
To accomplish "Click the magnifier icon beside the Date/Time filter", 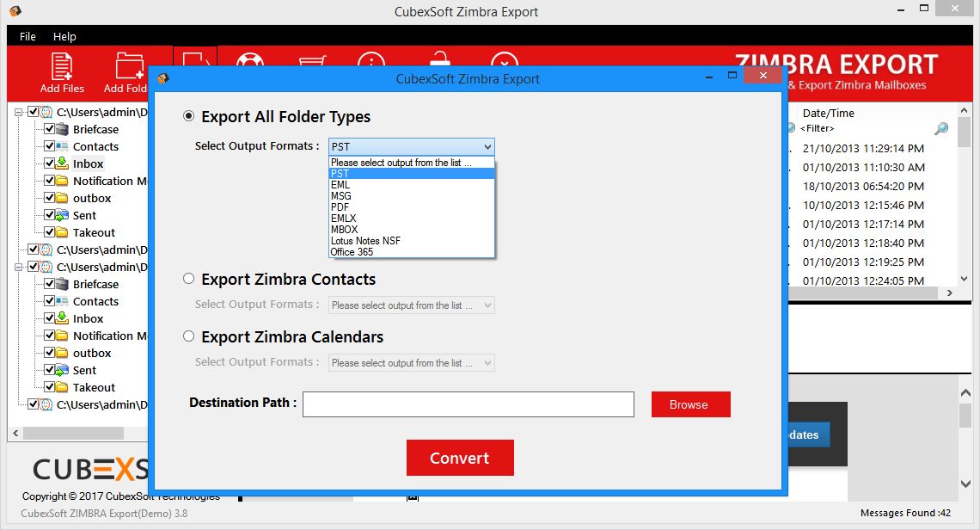I will [x=940, y=128].
